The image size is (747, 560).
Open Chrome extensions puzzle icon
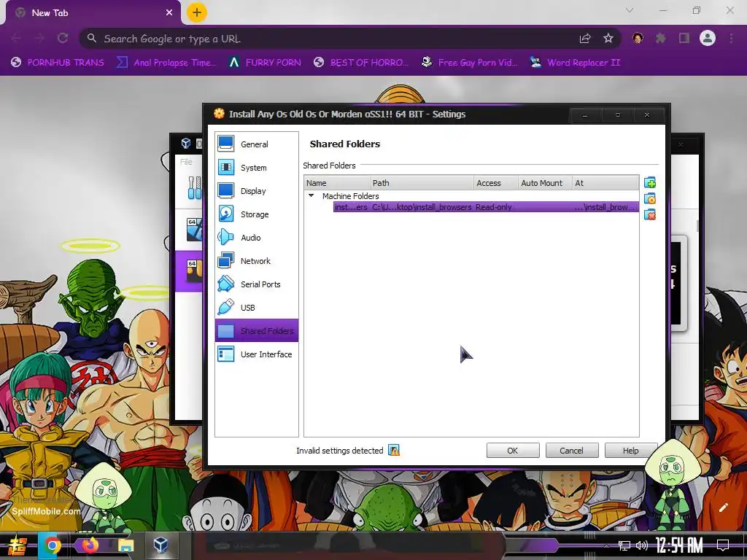point(661,38)
